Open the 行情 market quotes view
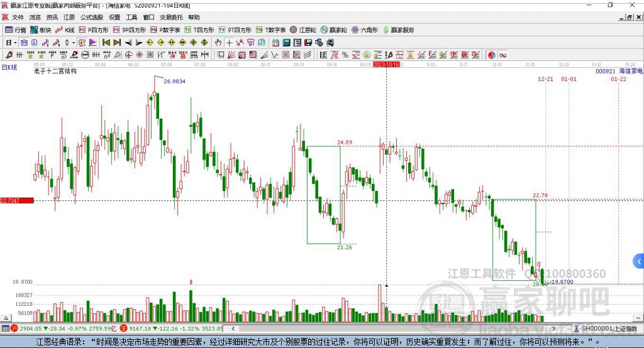 click(x=16, y=30)
